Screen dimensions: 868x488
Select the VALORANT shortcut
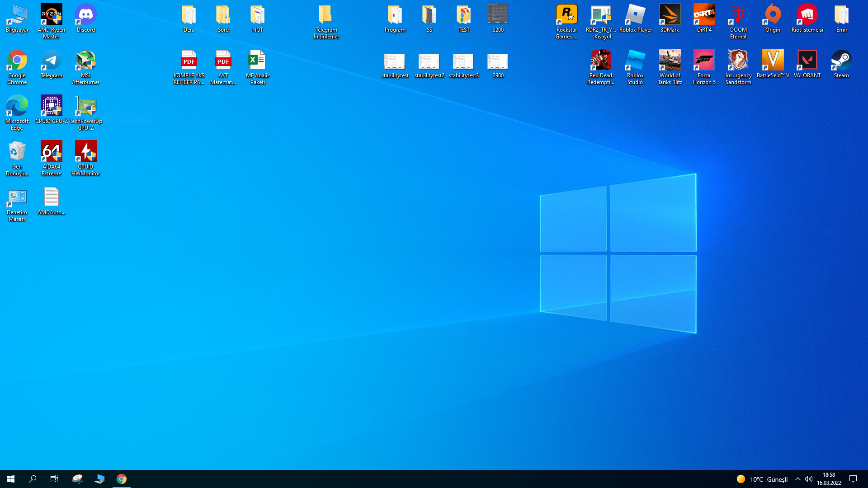point(807,65)
